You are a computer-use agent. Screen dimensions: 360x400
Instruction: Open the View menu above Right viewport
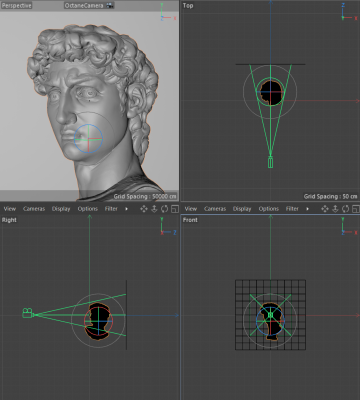coord(10,209)
